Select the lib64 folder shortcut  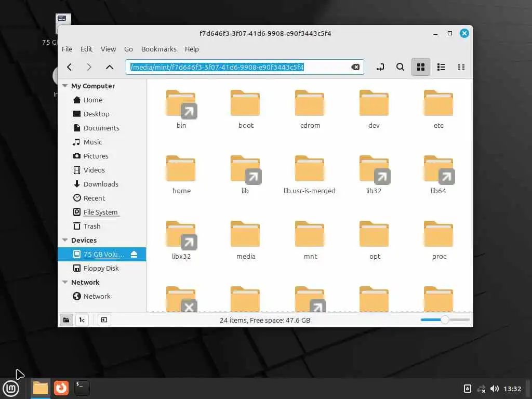point(438,175)
